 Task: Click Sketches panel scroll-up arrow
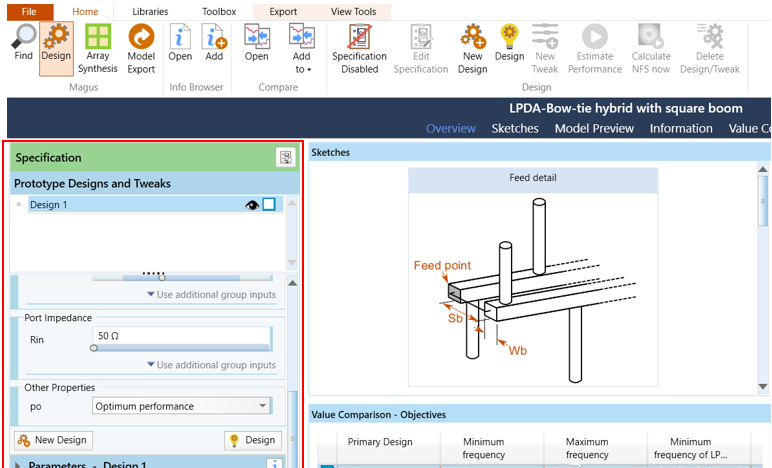click(763, 169)
